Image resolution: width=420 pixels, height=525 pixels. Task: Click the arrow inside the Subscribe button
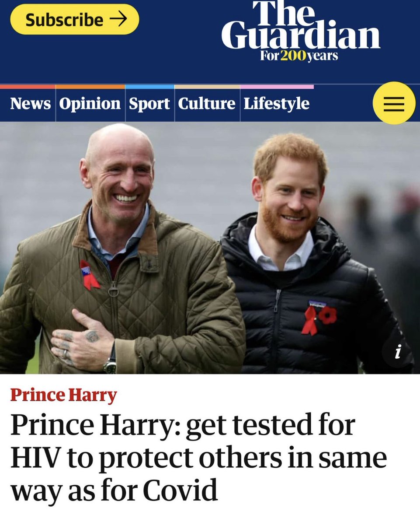(118, 19)
